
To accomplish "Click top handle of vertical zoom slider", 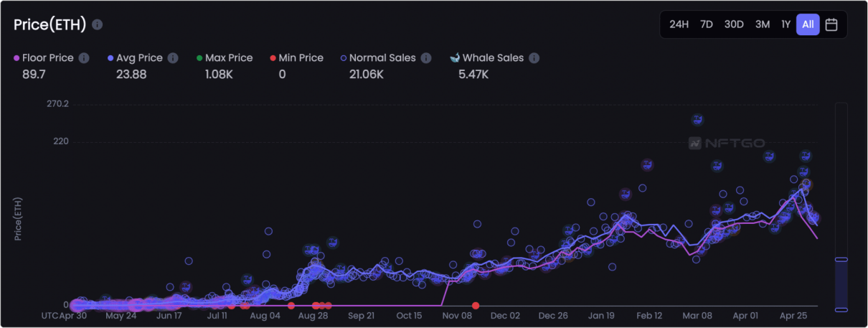I will (841, 259).
